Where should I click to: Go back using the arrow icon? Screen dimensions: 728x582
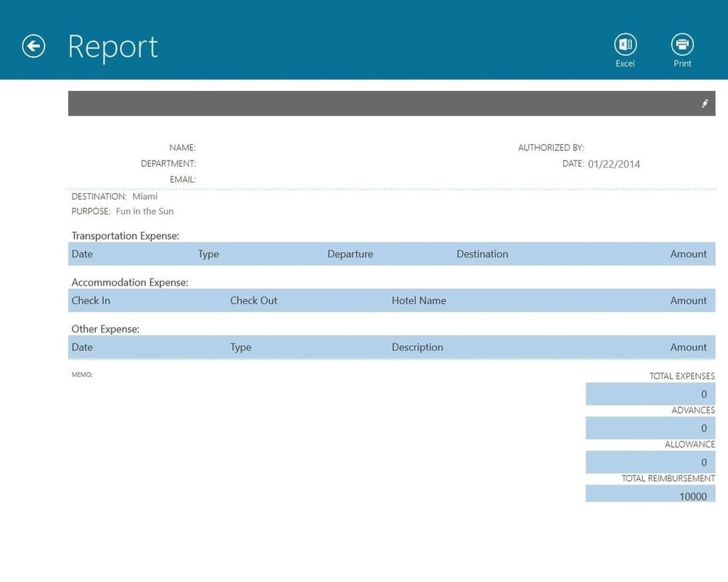click(33, 46)
